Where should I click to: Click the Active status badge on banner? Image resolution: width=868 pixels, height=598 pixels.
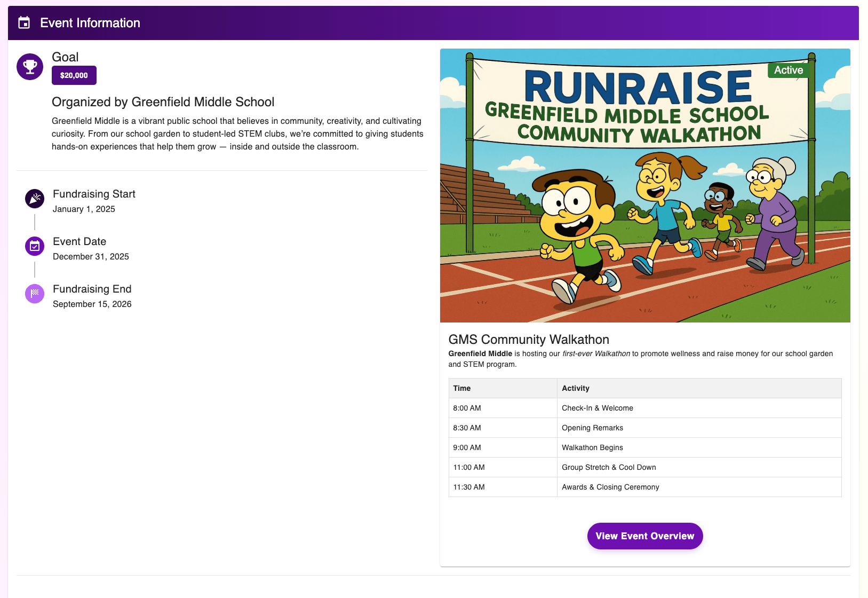click(x=789, y=70)
